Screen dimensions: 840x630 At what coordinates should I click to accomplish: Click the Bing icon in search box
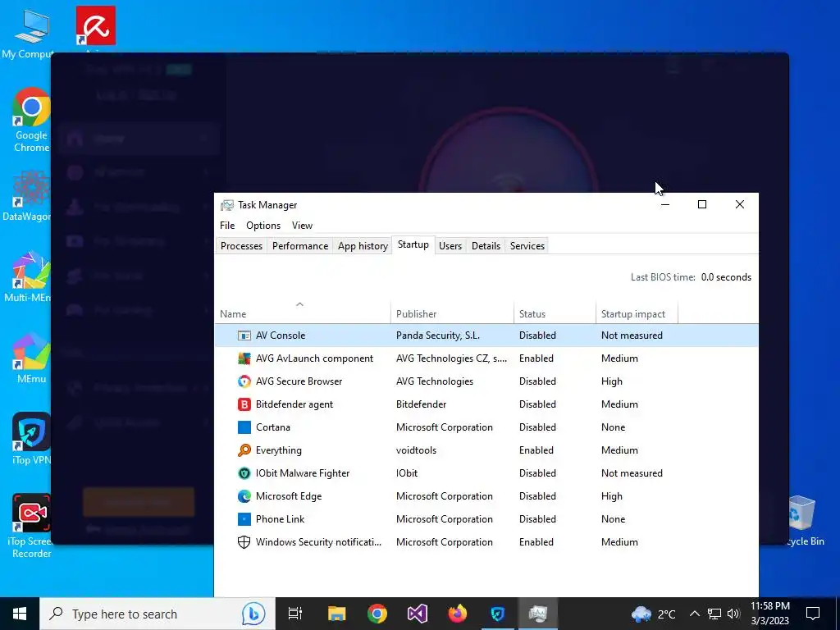click(x=253, y=614)
